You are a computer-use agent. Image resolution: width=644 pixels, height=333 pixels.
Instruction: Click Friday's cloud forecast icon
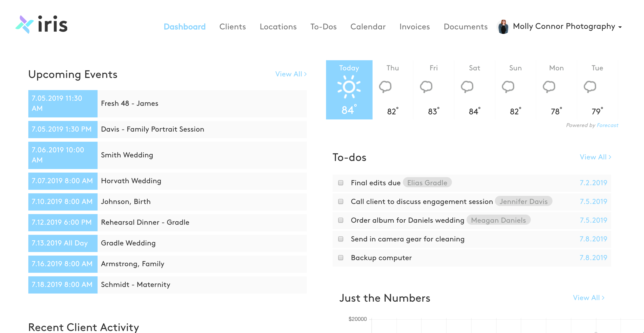426,87
